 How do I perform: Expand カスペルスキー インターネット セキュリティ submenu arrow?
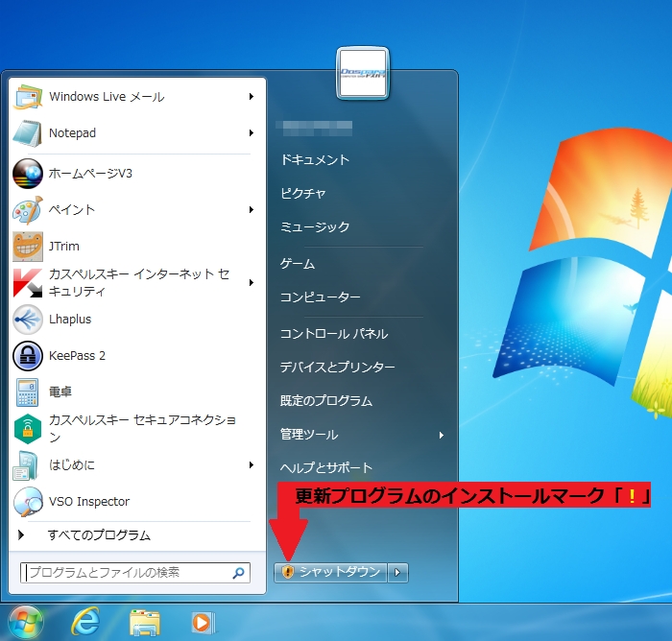[252, 283]
